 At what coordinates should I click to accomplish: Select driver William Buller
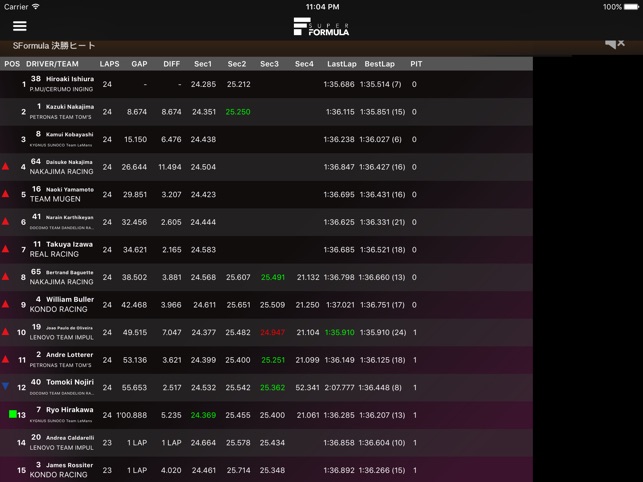coord(70,299)
